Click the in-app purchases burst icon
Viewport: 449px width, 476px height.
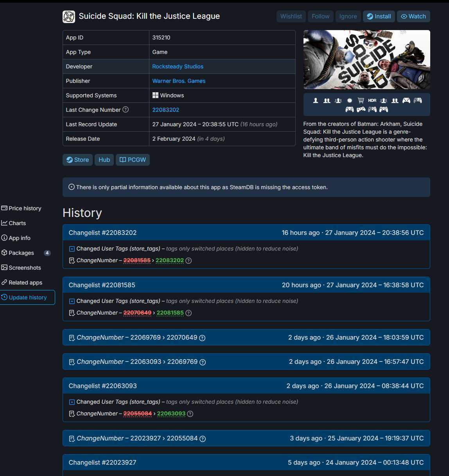tap(350, 100)
